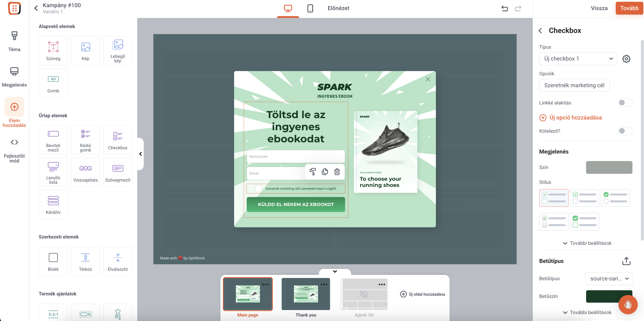Click the trash delete icon on canvas
The width and height of the screenshot is (644, 321).
337,171
